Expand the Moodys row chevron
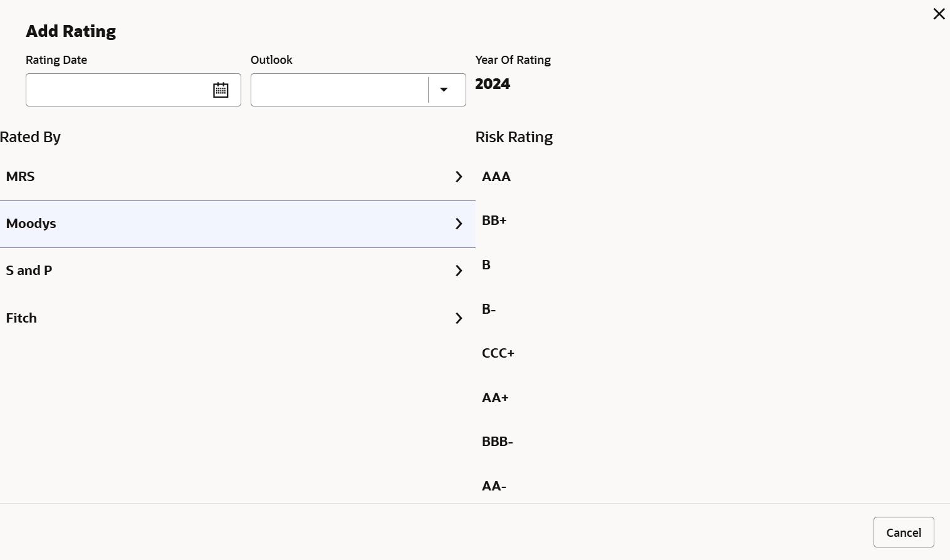Viewport: 950px width, 560px height. click(x=459, y=224)
